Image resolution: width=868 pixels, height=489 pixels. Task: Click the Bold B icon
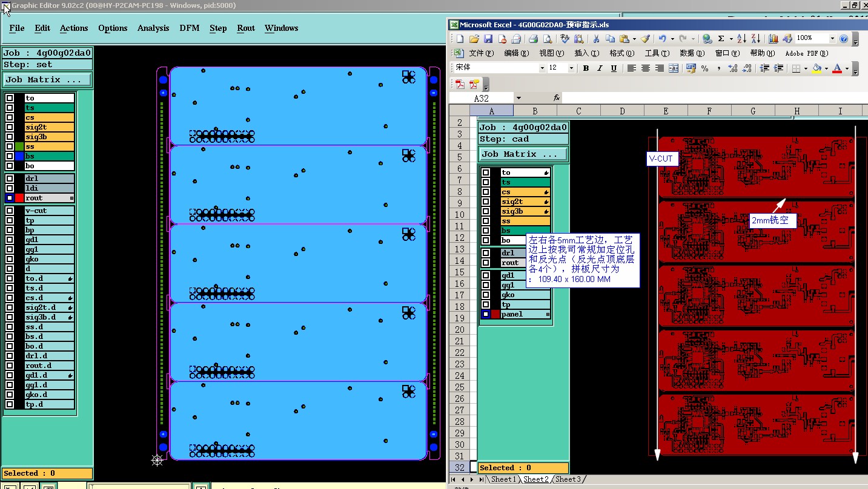tap(586, 68)
